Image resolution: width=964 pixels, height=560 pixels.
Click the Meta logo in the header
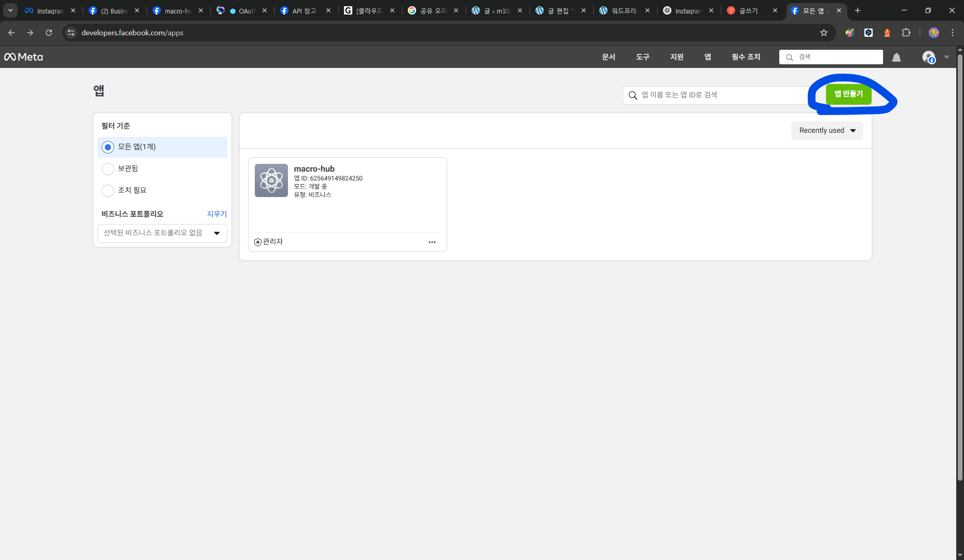pos(23,57)
